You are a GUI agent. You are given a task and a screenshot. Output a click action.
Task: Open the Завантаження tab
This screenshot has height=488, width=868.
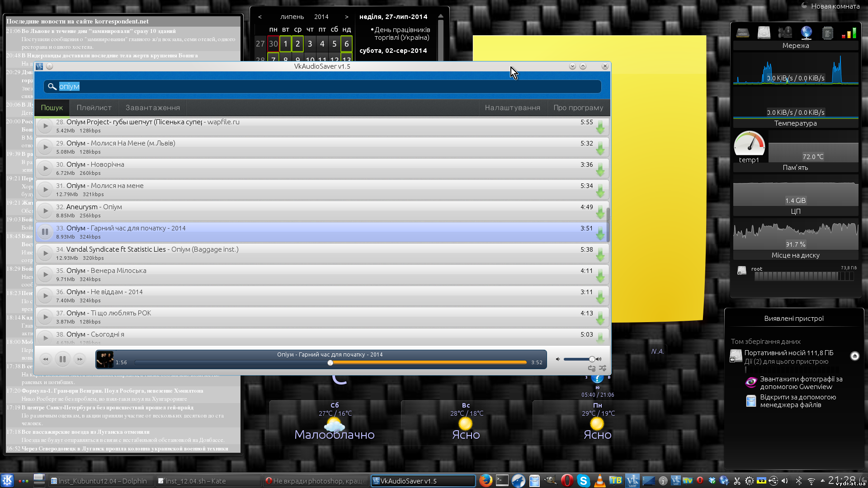coord(153,108)
